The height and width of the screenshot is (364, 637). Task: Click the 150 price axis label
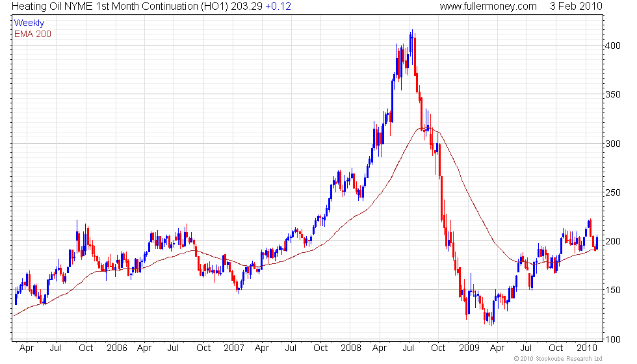point(612,290)
